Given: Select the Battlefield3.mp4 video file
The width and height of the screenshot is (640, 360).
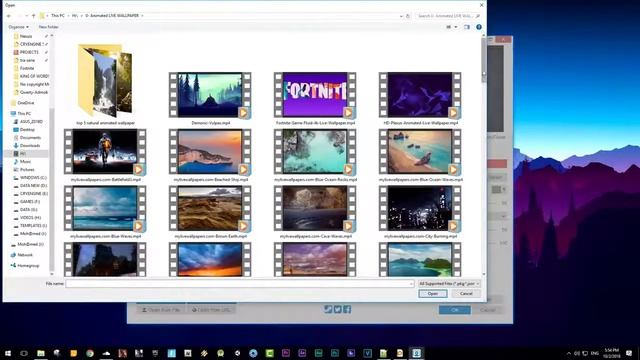Looking at the screenshot, I should click(x=105, y=152).
